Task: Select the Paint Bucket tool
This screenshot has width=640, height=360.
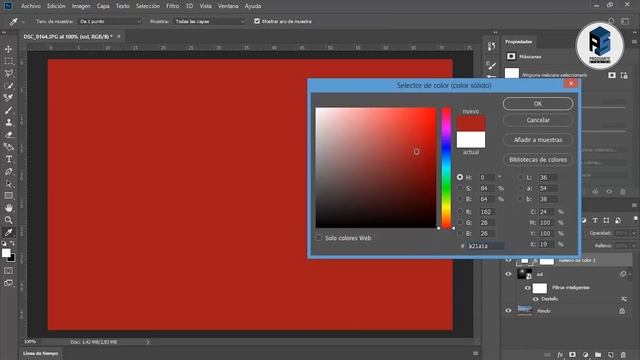Action: click(8, 147)
